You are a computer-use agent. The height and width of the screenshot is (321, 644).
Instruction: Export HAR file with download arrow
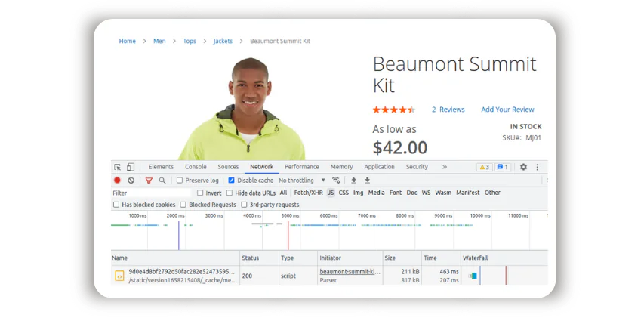(x=367, y=181)
